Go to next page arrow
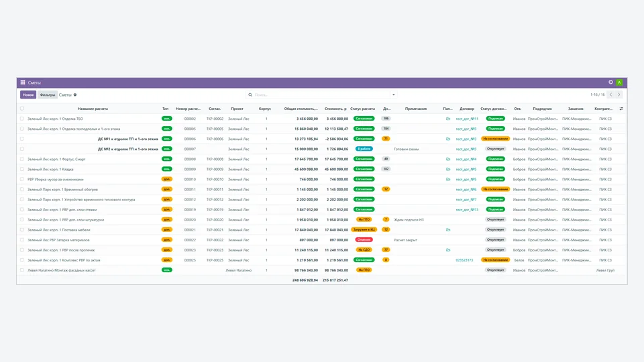 (619, 95)
